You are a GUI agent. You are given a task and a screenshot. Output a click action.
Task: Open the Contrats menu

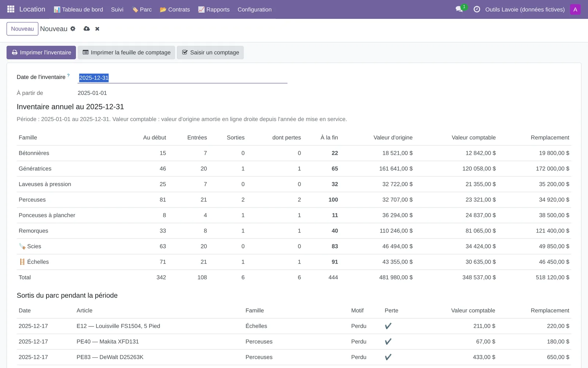tap(175, 9)
